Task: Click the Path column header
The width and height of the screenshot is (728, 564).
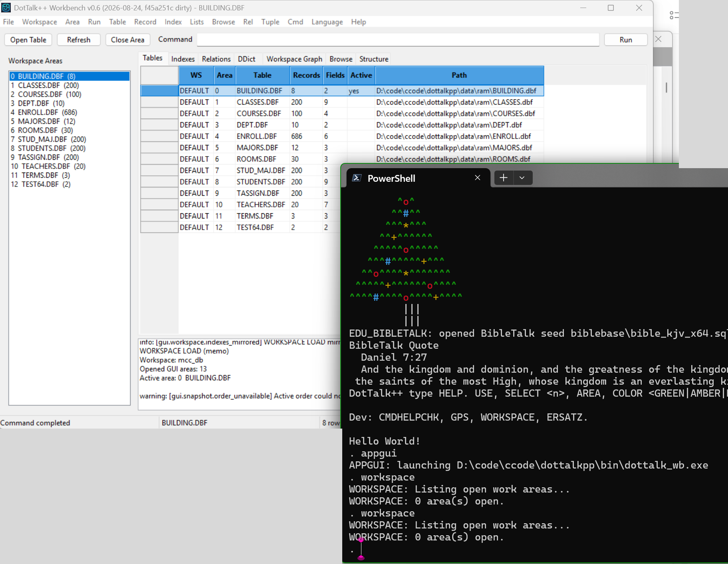Action: coord(459,75)
